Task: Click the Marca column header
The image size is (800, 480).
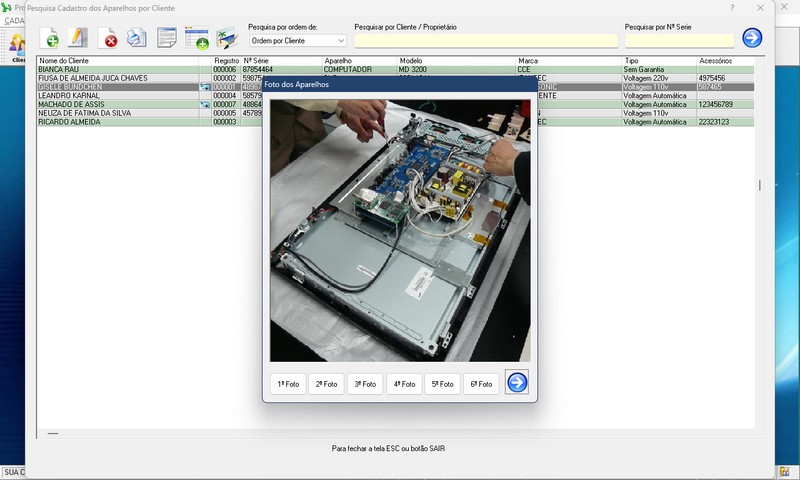Action: click(569, 61)
